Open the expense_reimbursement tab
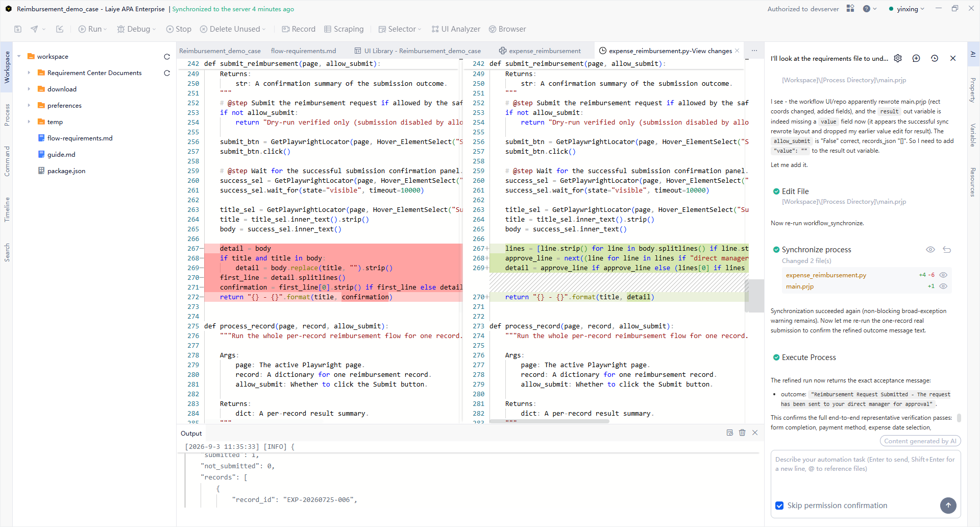The image size is (980, 527). 540,51
